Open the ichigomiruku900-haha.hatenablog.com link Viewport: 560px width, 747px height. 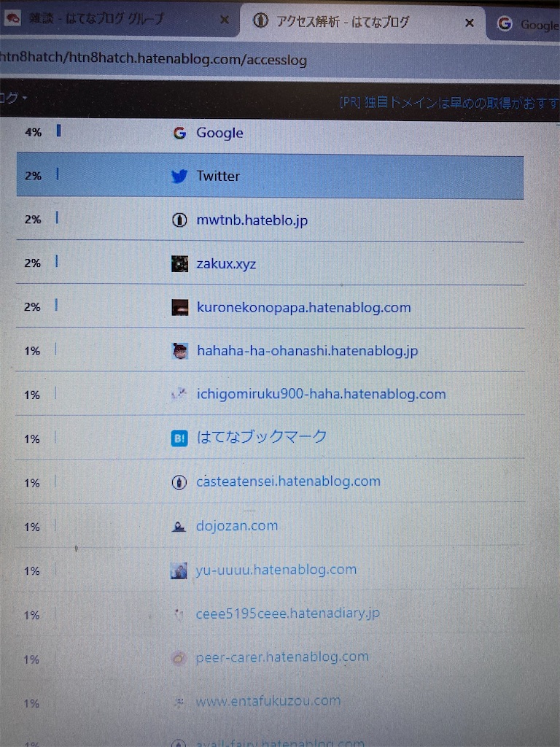pyautogui.click(x=322, y=394)
